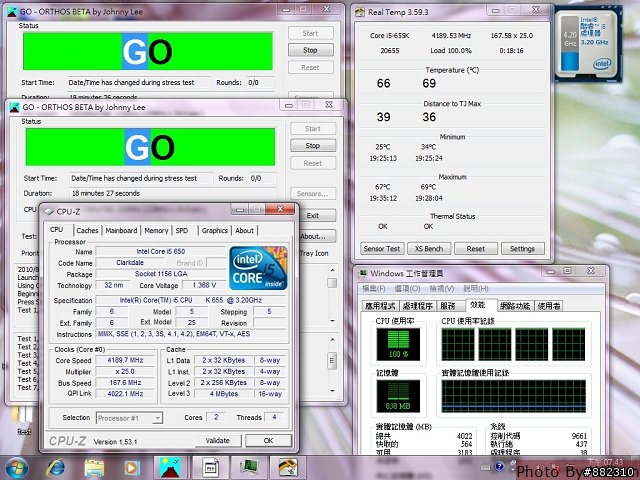Click the lower ORTHOS test list scrollbar thumb
The height and width of the screenshot is (480, 640).
(x=332, y=361)
